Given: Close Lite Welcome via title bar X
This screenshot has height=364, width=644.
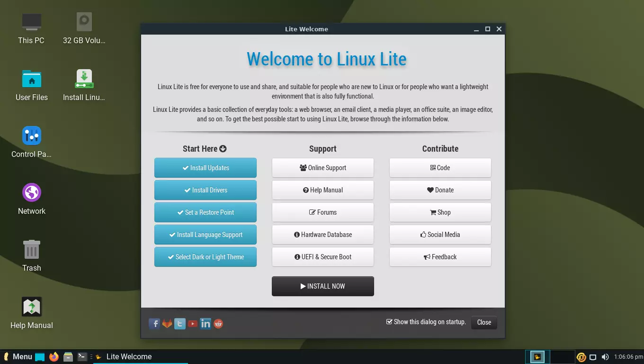Looking at the screenshot, I should 499,29.
